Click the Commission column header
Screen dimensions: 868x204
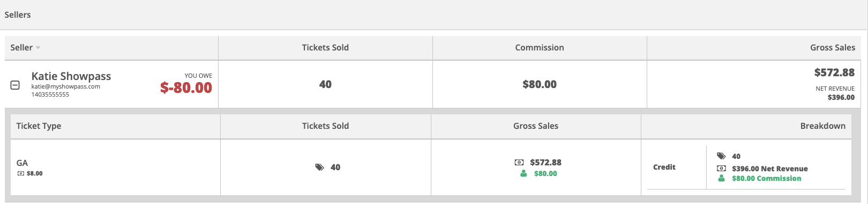(540, 48)
